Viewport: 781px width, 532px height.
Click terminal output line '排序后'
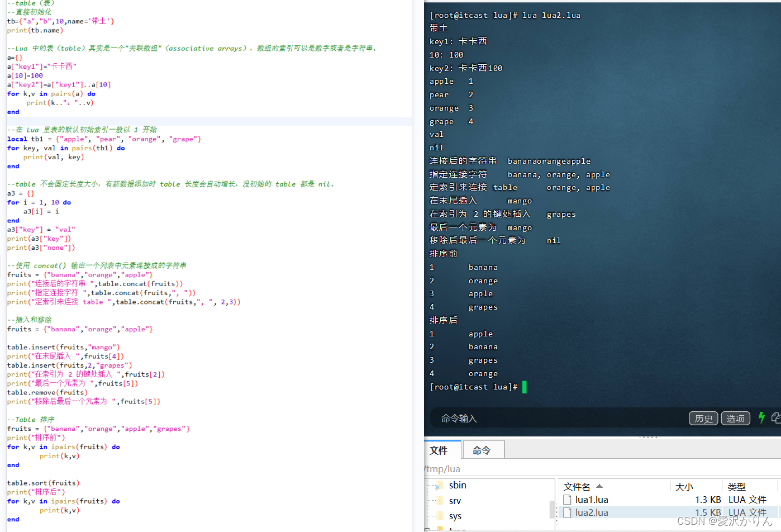click(443, 320)
